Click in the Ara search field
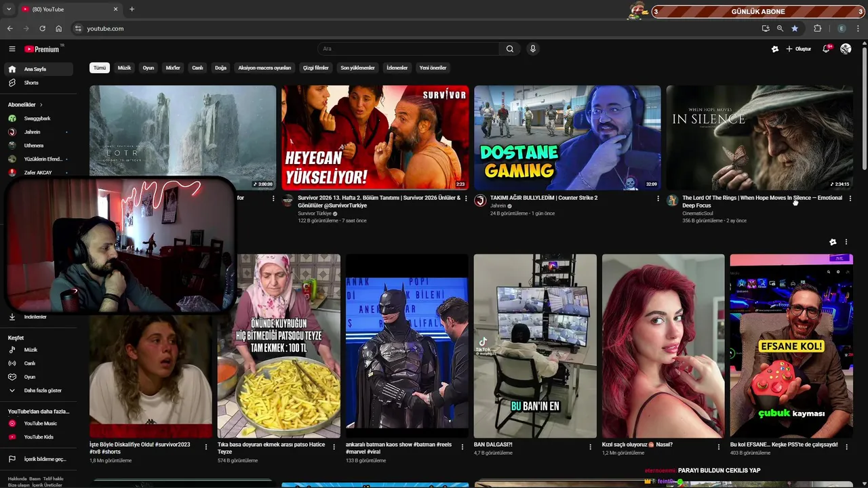Viewport: 868px width, 488px height. click(x=409, y=49)
